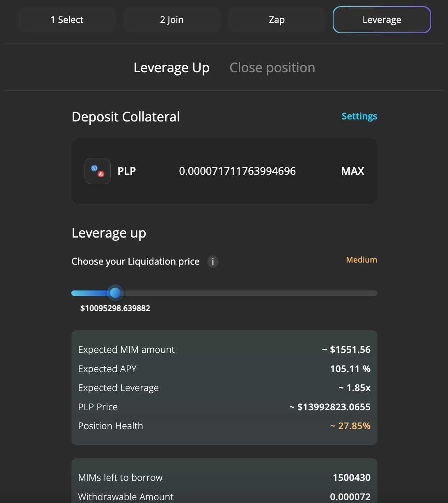The width and height of the screenshot is (448, 503).
Task: Click the liquidation price info icon
Action: click(x=213, y=261)
